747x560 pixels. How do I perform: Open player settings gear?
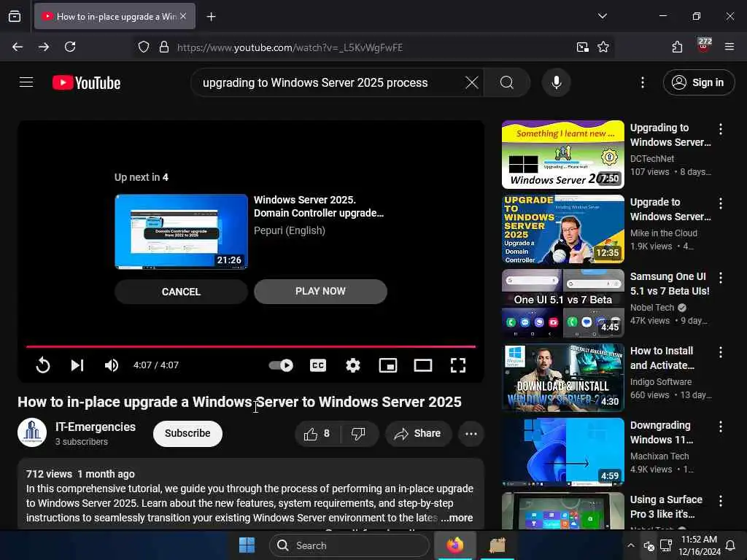point(353,365)
